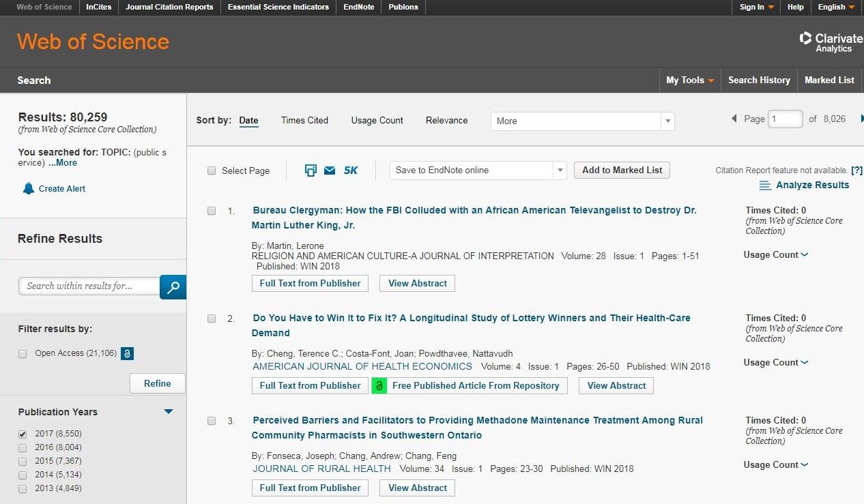Open the English language dropdown
The height and width of the screenshot is (504, 864).
[x=836, y=7]
